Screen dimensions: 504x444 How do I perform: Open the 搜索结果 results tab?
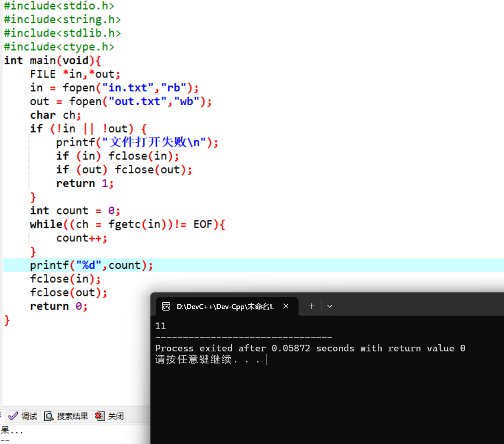click(72, 416)
